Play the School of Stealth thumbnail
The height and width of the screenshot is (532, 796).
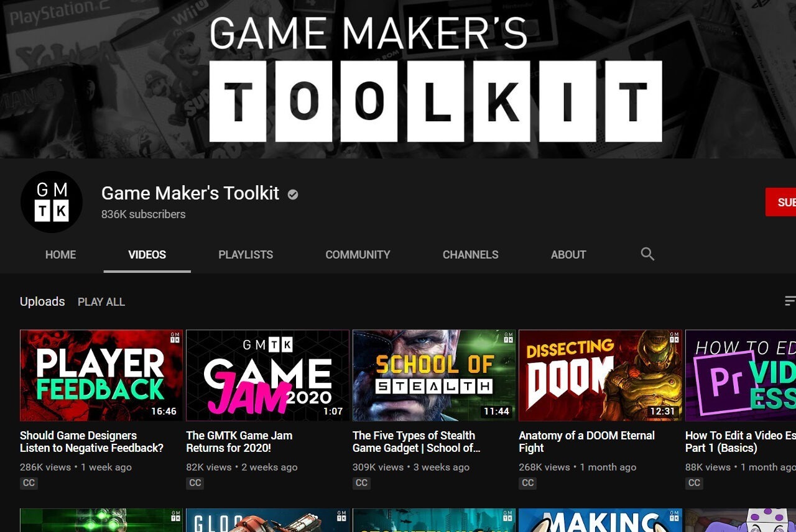[434, 375]
